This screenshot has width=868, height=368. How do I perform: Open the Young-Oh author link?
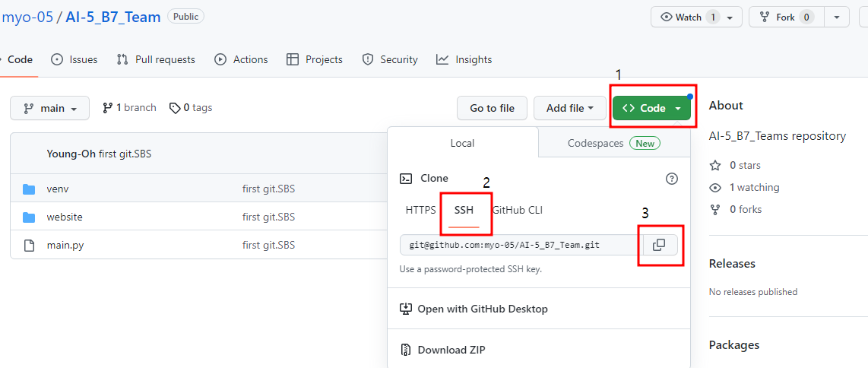[71, 154]
